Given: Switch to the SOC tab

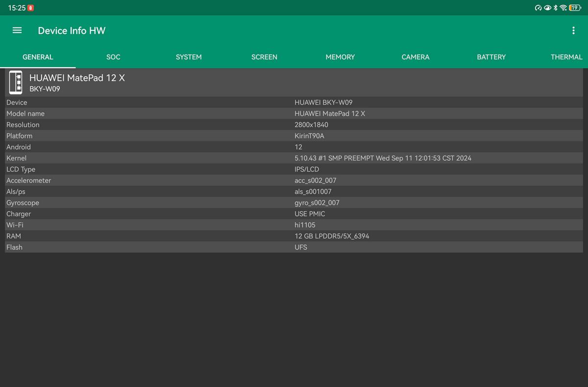Looking at the screenshot, I should [x=113, y=57].
